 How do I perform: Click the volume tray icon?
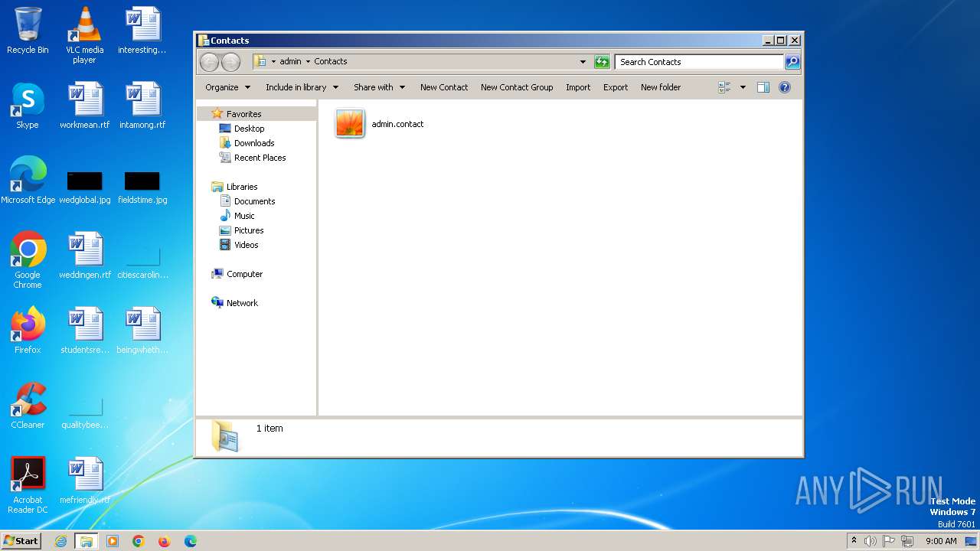coord(871,541)
